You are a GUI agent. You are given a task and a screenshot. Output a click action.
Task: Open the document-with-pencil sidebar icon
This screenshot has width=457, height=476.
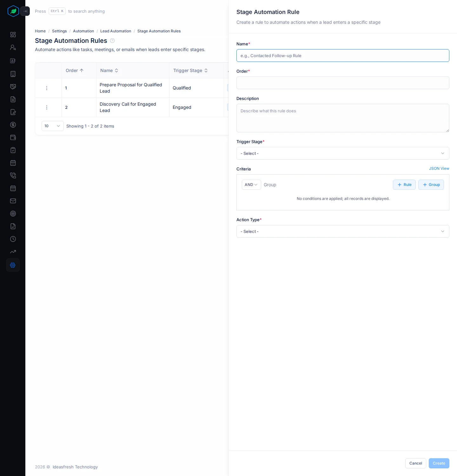point(13,112)
